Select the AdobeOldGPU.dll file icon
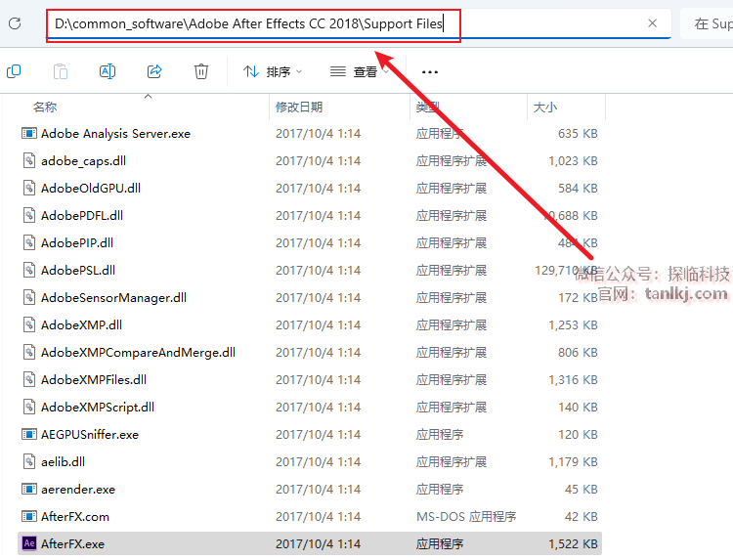 point(29,189)
